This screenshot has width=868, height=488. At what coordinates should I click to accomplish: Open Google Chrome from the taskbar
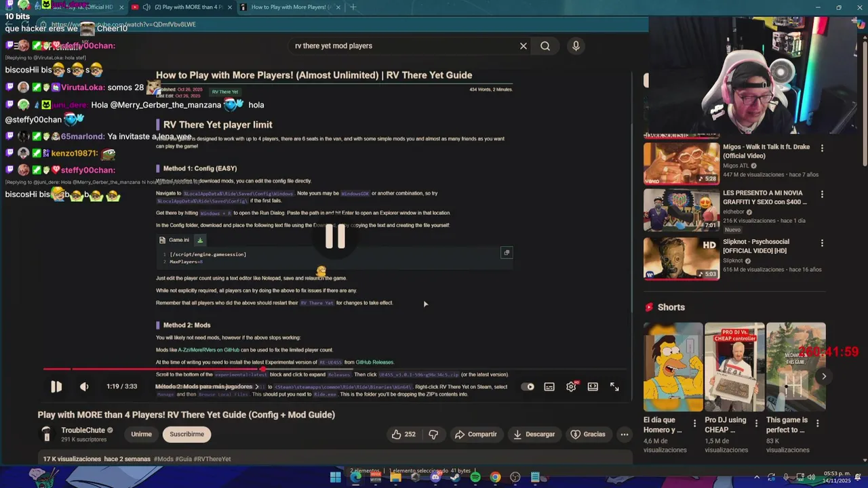[x=495, y=477]
